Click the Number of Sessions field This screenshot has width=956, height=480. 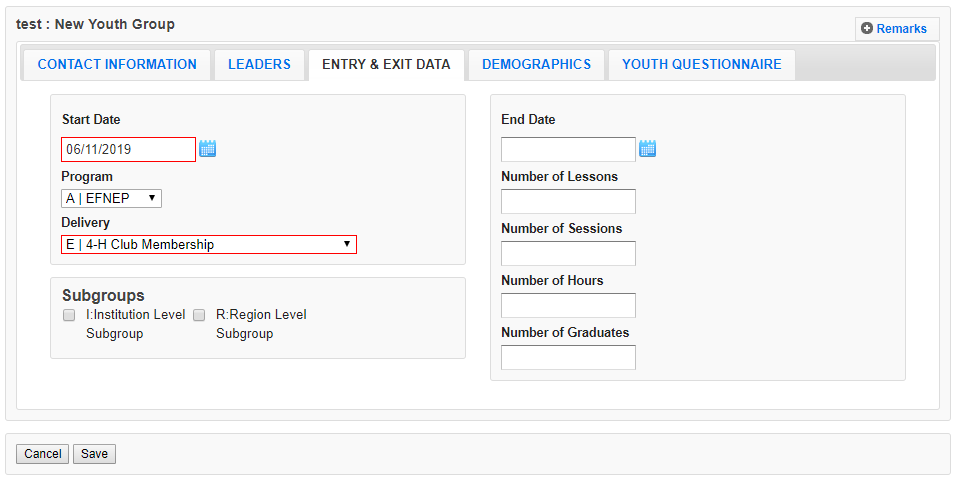point(568,254)
